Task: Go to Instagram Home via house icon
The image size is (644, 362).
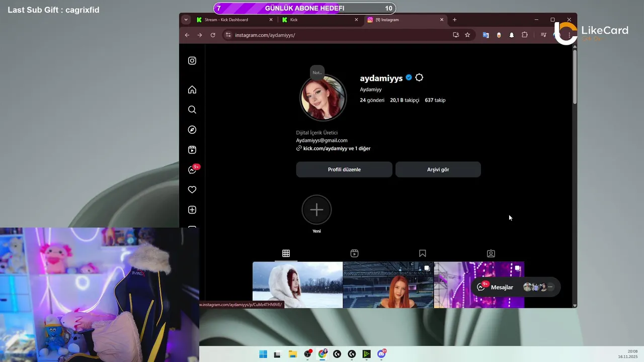Action: click(192, 89)
